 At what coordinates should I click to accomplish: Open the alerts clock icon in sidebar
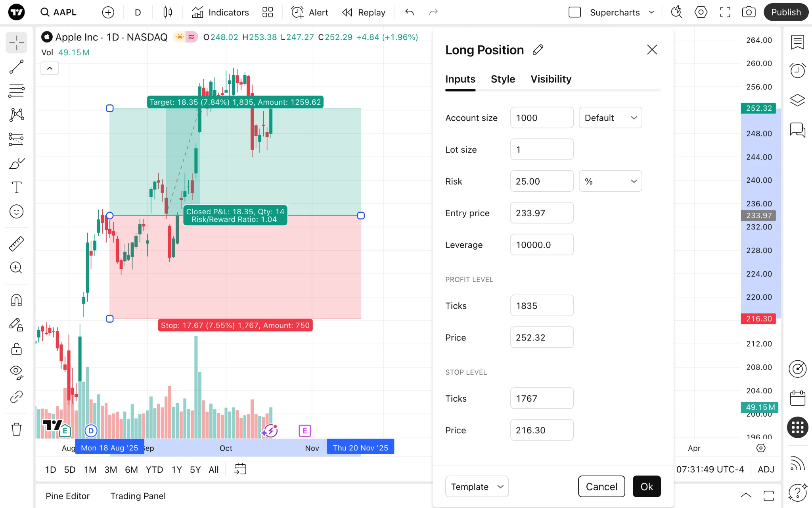(797, 71)
